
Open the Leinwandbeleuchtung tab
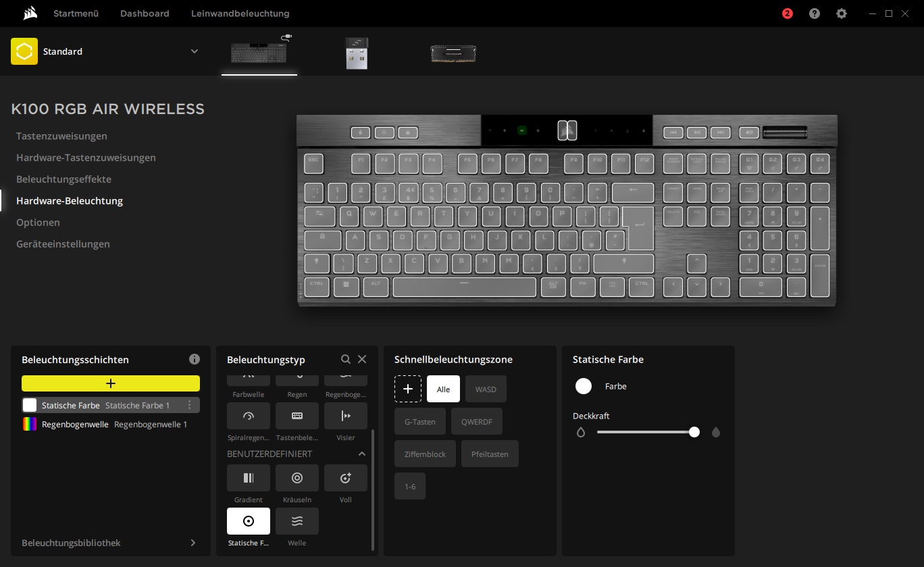[x=240, y=13]
